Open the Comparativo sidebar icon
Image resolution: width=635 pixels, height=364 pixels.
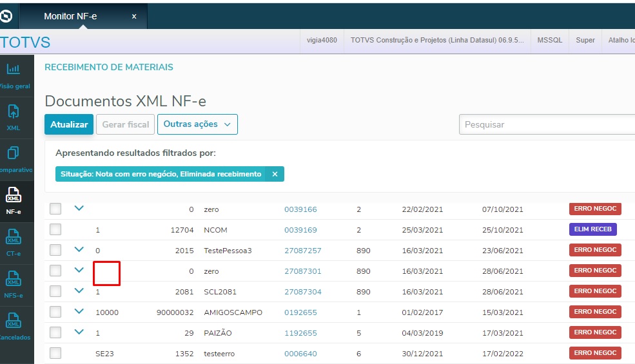pos(13,153)
